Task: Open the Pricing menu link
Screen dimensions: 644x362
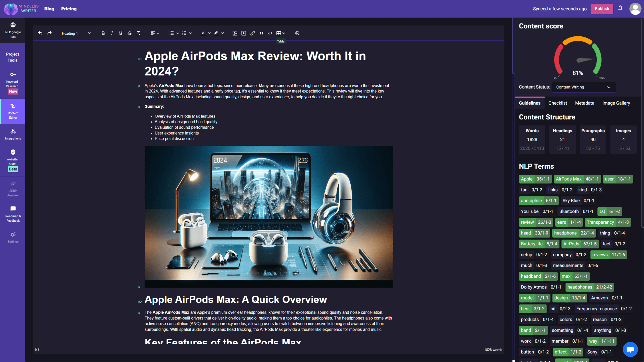Action: coord(69,9)
